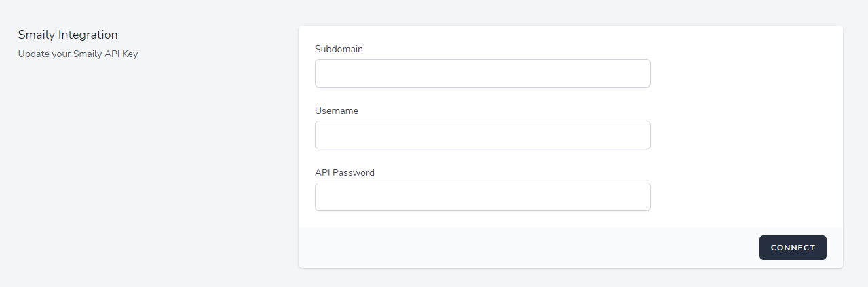Click the "Update your Smaily API Key" description
The width and height of the screenshot is (868, 287).
(78, 54)
